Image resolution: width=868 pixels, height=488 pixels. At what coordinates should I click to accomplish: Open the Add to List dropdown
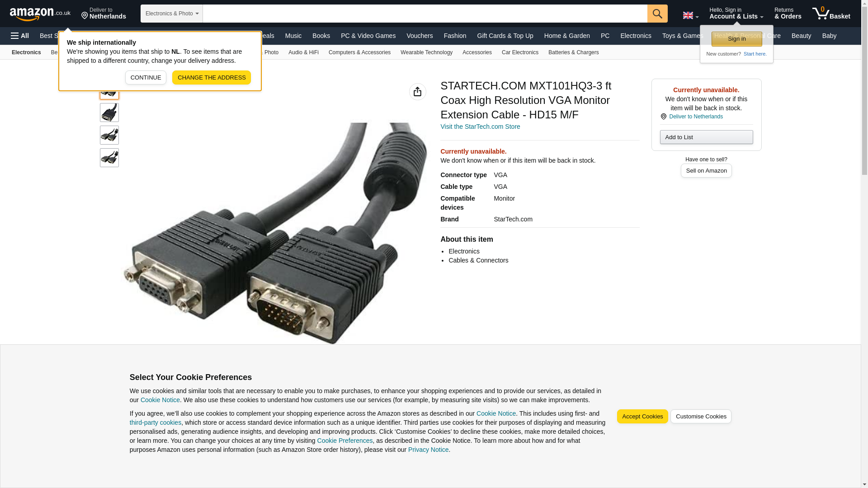(706, 137)
